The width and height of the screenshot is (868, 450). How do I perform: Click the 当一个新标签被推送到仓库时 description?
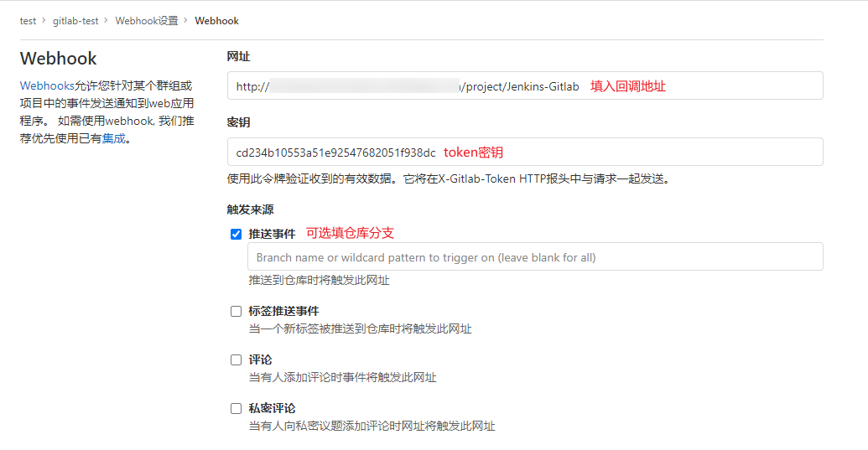point(360,329)
